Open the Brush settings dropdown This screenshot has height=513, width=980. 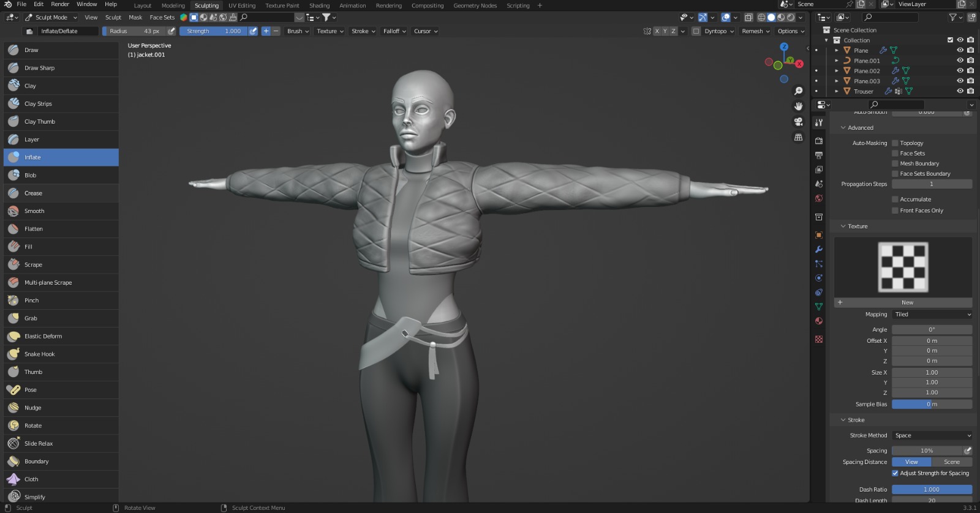click(x=298, y=31)
